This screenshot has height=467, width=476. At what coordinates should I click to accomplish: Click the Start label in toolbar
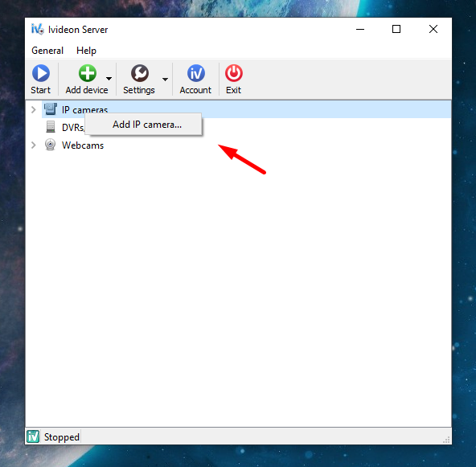(x=41, y=90)
